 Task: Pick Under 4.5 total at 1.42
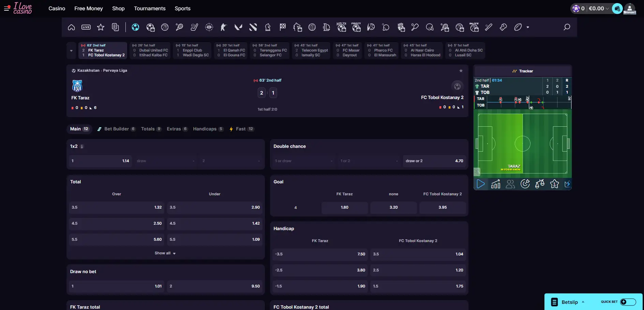point(214,224)
